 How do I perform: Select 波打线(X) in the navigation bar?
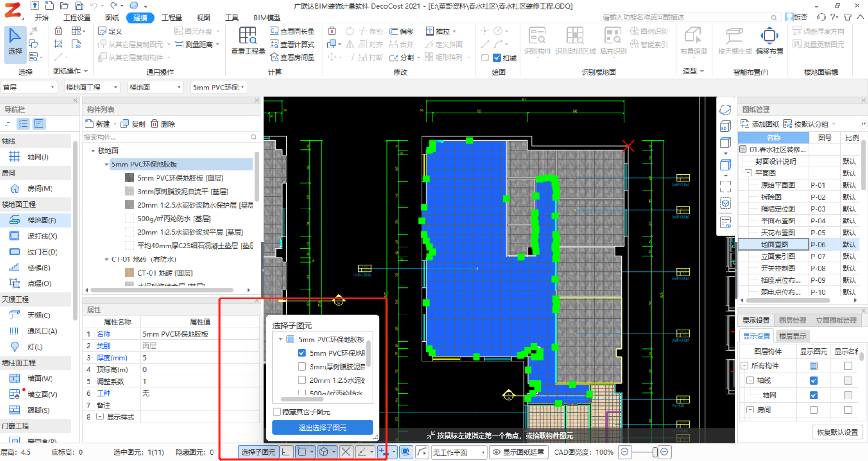[x=36, y=236]
